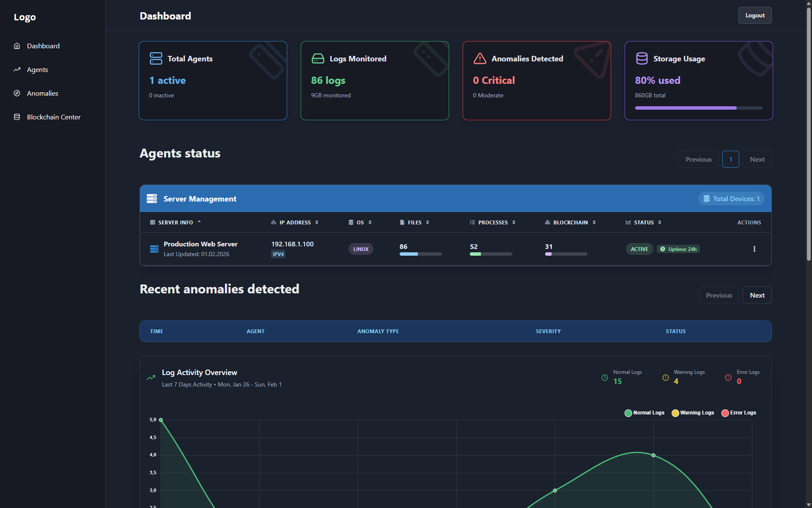
Task: Click the Storage Usage database icon
Action: (642, 58)
